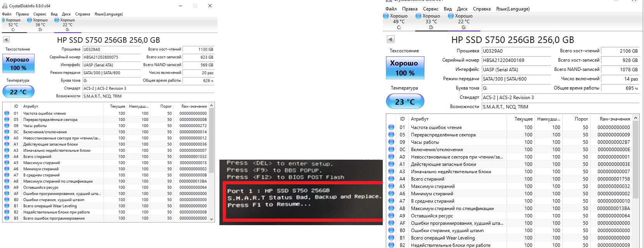Select row 'Оставшийся ресурс' in right window

click(510, 215)
